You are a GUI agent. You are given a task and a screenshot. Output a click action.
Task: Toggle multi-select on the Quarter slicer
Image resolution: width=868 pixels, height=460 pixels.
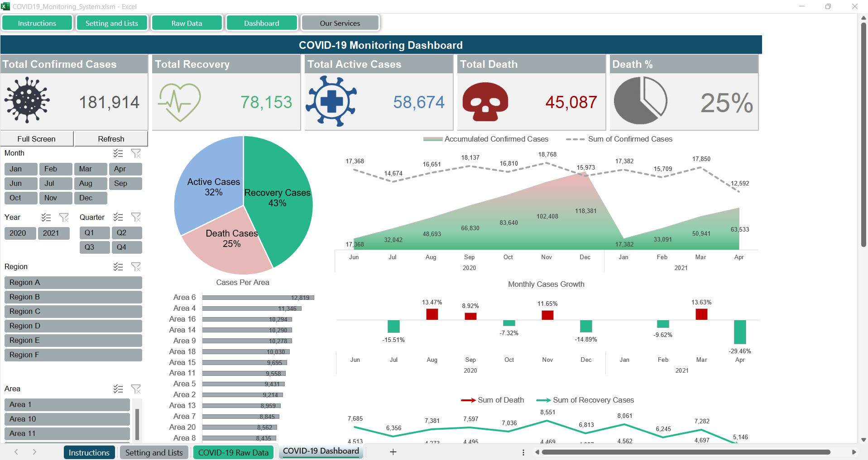coord(118,217)
